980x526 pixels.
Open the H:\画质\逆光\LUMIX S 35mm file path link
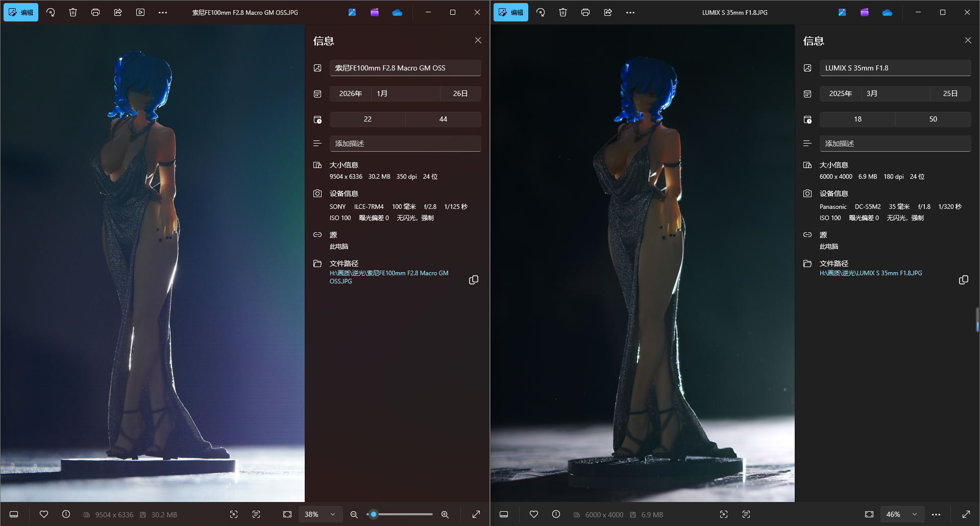pyautogui.click(x=870, y=273)
